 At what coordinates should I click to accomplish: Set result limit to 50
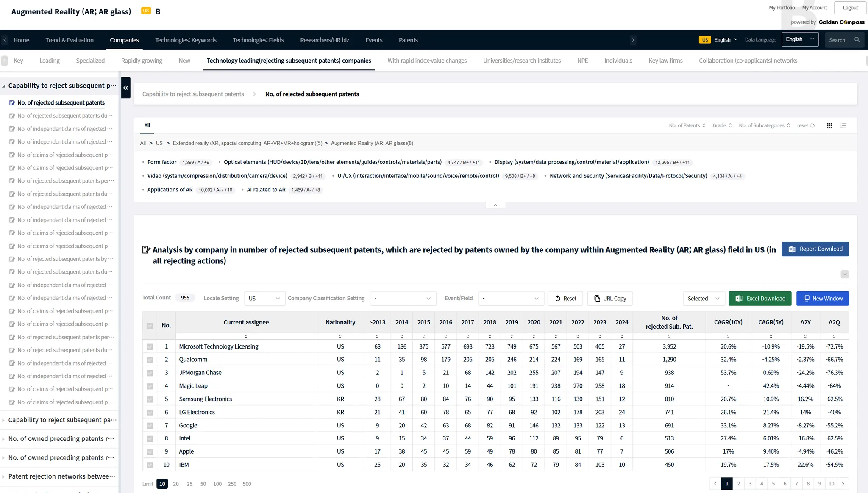coord(203,484)
